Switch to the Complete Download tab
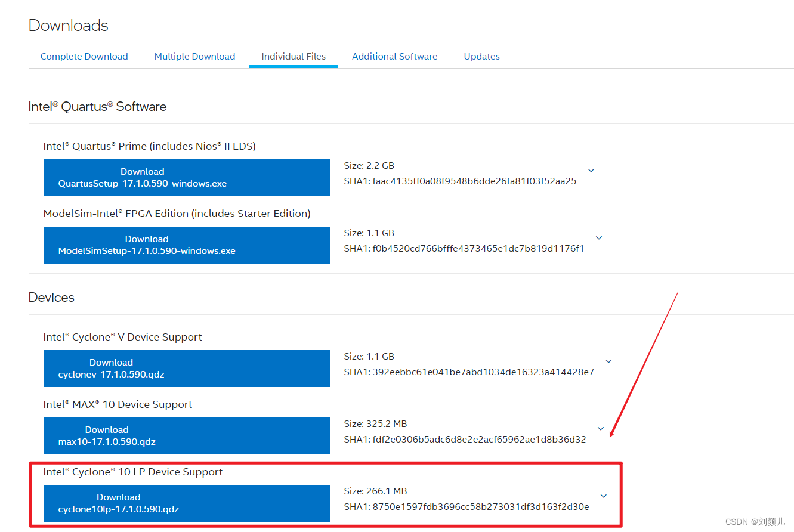 [84, 57]
